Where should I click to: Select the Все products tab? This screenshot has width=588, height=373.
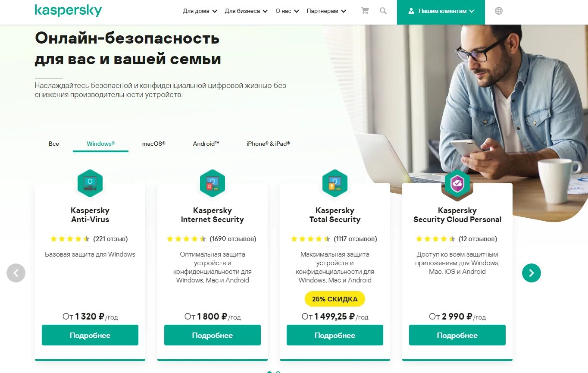point(54,144)
